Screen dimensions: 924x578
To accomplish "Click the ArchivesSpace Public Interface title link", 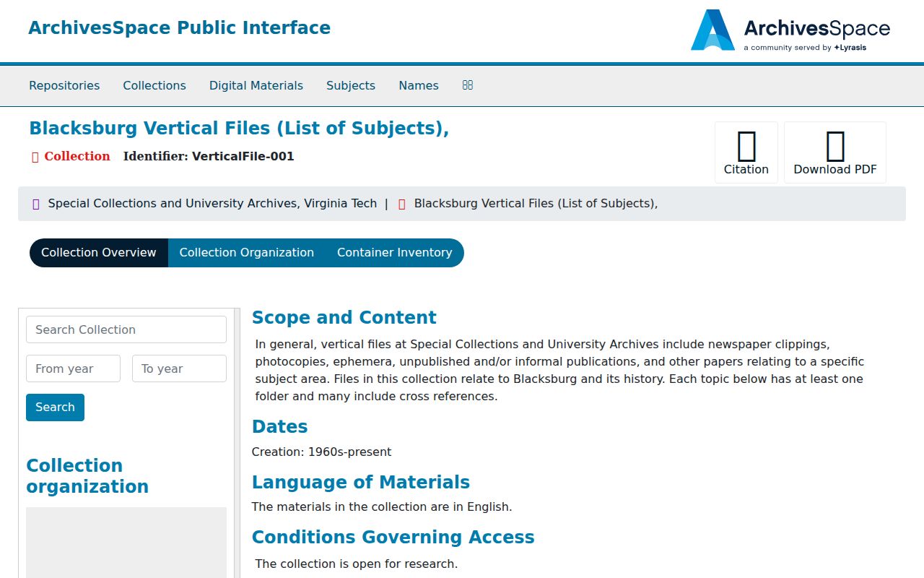I will pyautogui.click(x=180, y=28).
